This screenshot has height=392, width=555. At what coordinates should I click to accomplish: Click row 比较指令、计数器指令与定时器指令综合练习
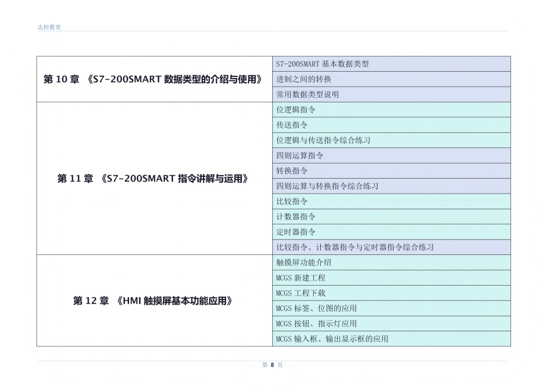pos(391,247)
